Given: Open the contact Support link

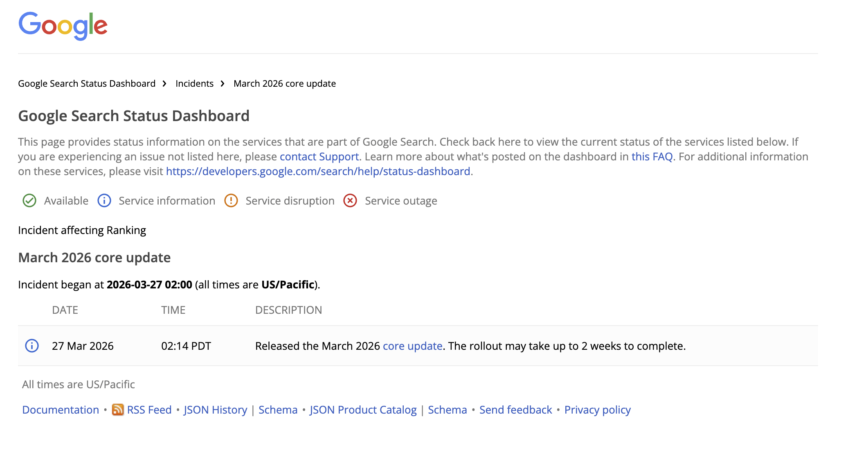Looking at the screenshot, I should (x=319, y=156).
